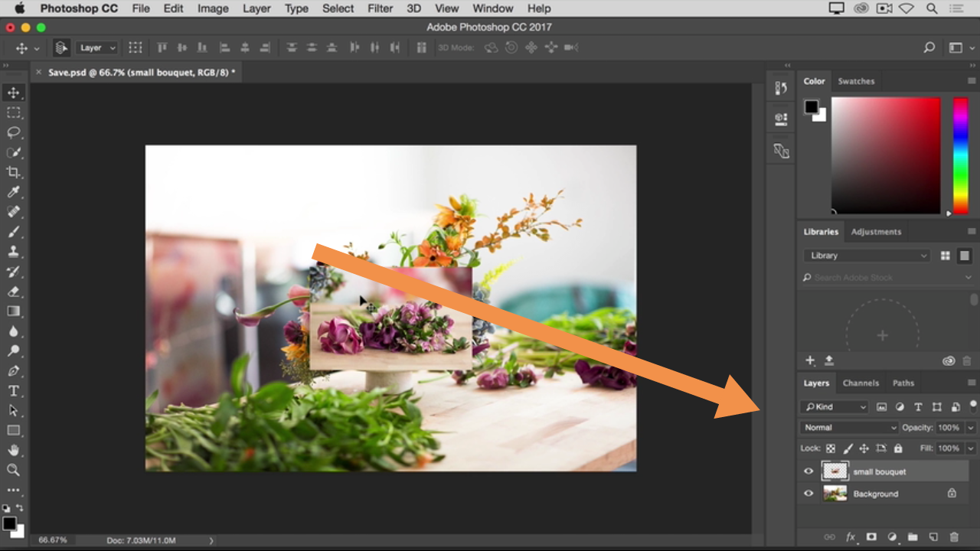Open the Library selection dropdown

coord(867,256)
